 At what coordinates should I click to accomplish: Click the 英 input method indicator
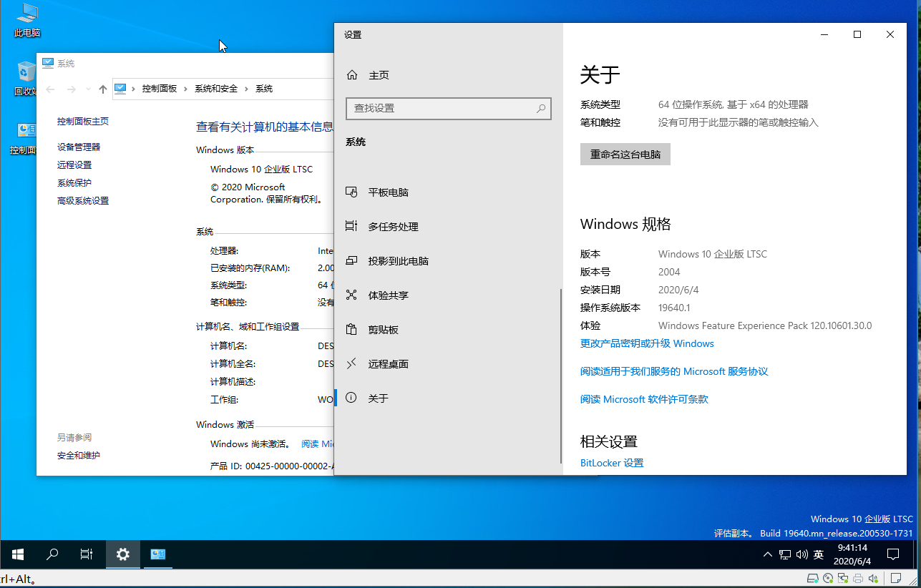(x=819, y=554)
